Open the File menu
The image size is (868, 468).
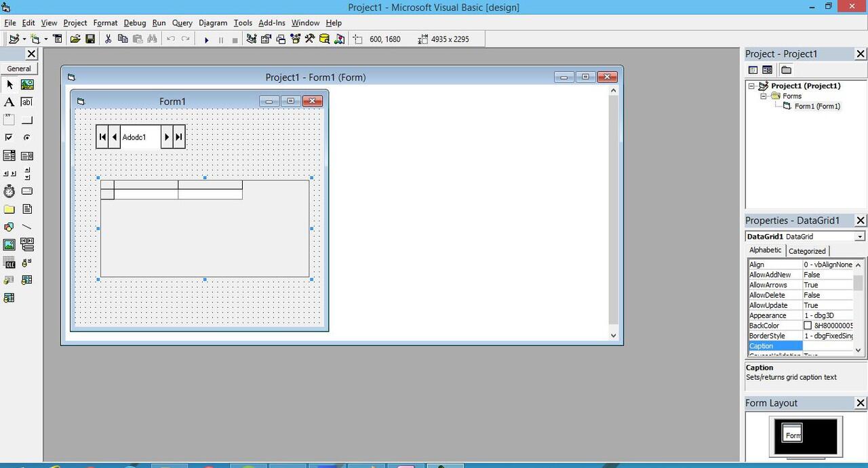click(10, 23)
